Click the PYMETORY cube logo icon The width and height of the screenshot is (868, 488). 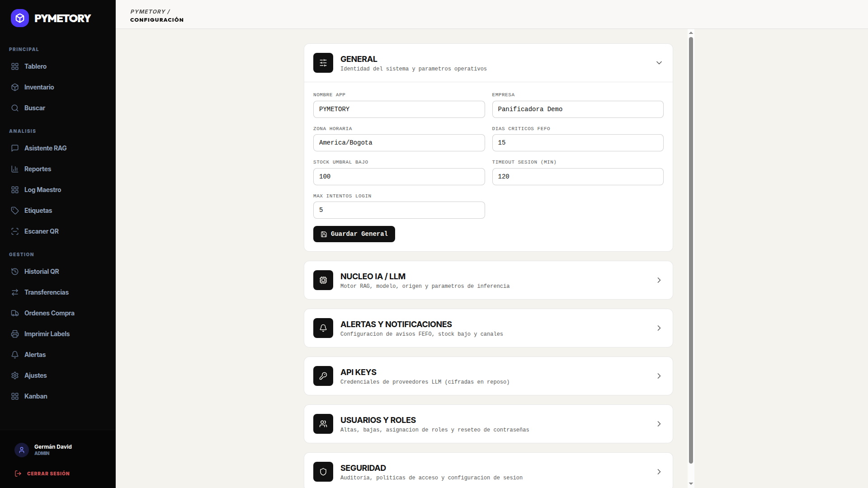(20, 18)
